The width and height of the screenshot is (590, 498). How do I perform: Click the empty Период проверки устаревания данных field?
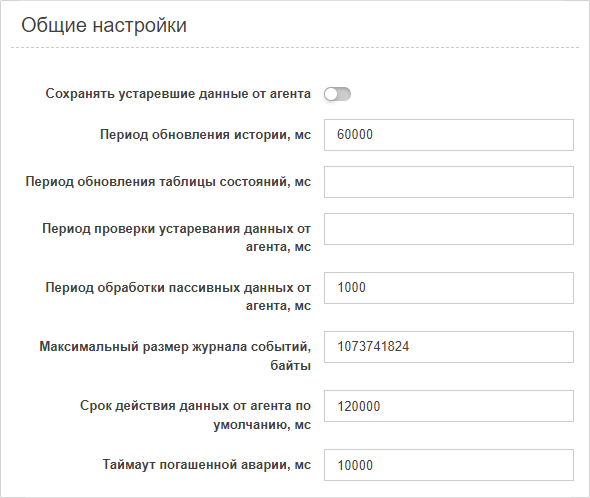(449, 229)
